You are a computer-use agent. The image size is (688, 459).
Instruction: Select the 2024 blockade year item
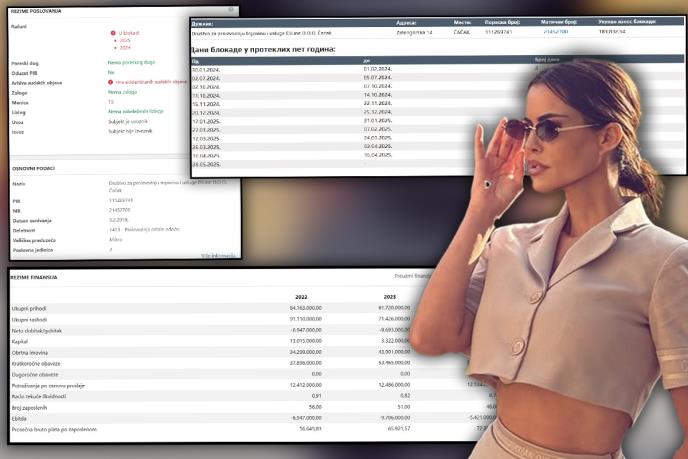pos(124,47)
